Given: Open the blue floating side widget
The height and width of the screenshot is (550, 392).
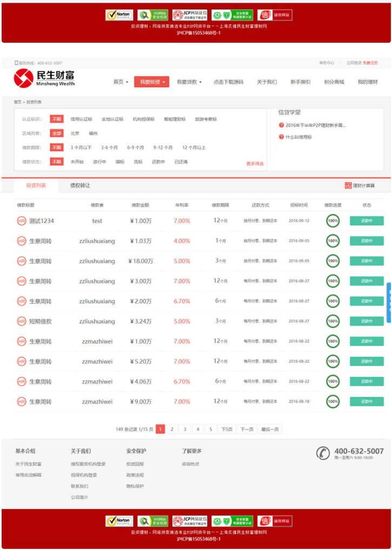Looking at the screenshot, I should (x=389, y=303).
